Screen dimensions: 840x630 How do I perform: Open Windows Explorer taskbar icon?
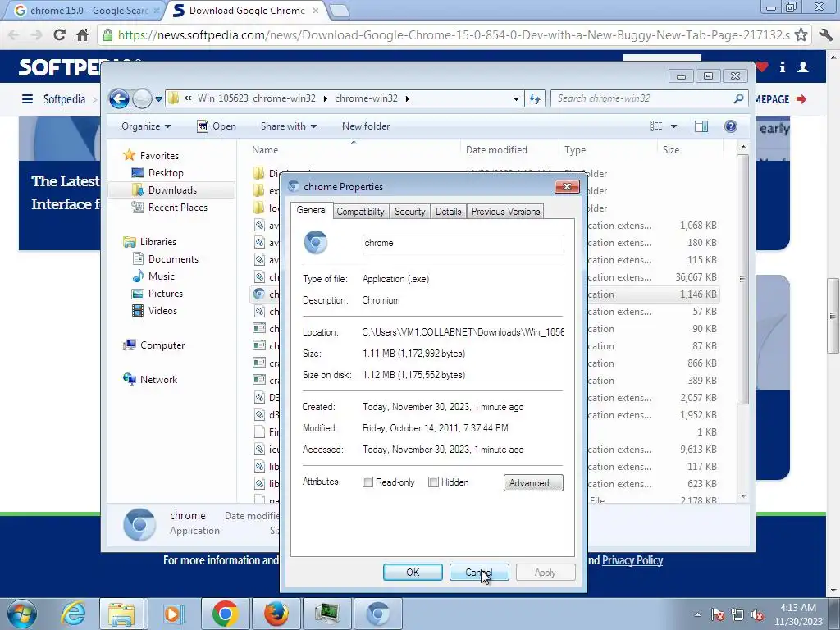click(122, 614)
